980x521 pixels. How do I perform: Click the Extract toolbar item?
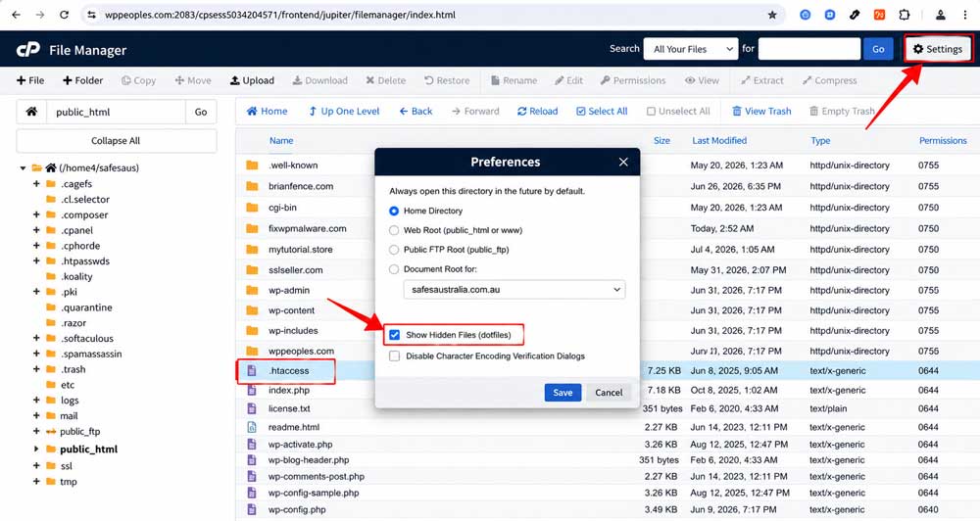point(761,80)
